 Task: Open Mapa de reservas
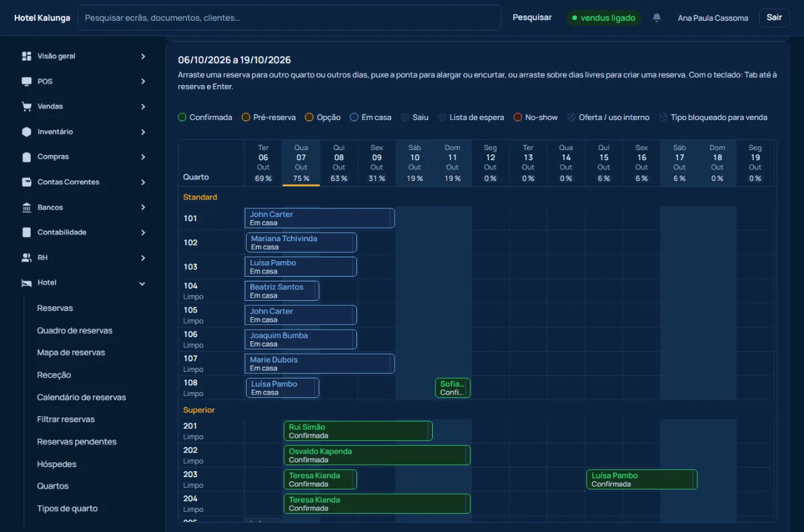pos(71,352)
